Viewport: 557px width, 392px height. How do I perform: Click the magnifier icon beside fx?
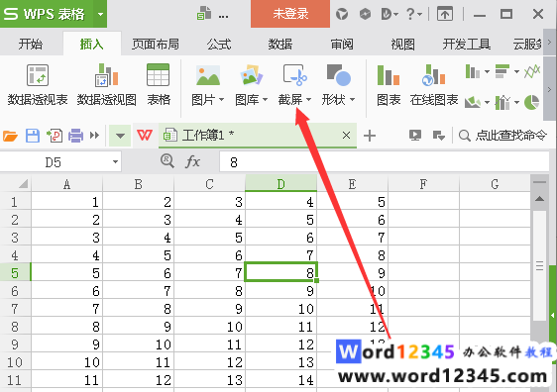click(167, 161)
